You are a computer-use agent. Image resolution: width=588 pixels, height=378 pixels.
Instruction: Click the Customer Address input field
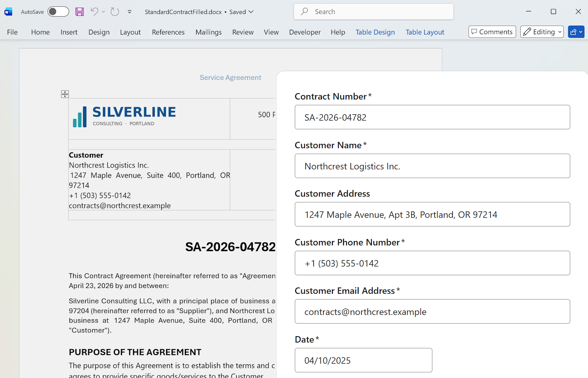pyautogui.click(x=432, y=215)
